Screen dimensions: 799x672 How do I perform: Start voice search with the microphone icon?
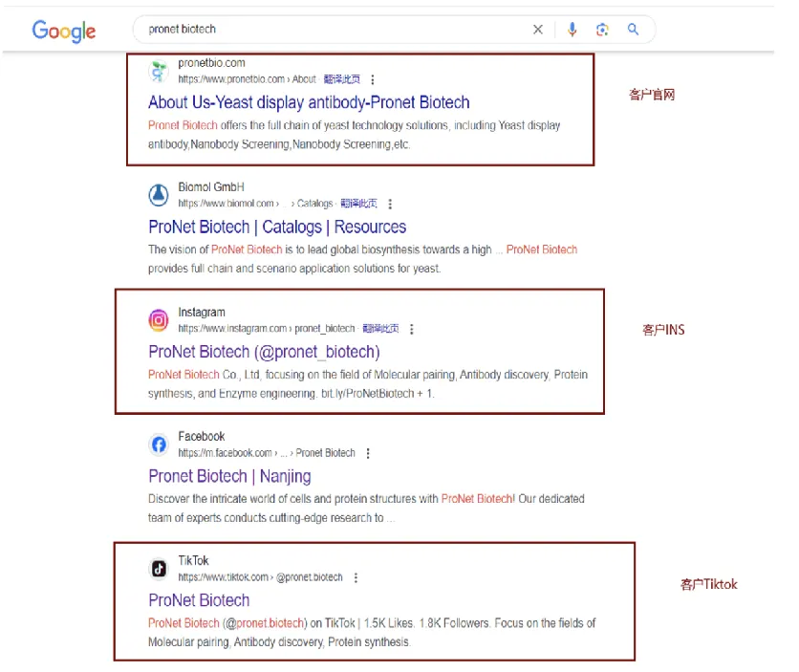(572, 30)
